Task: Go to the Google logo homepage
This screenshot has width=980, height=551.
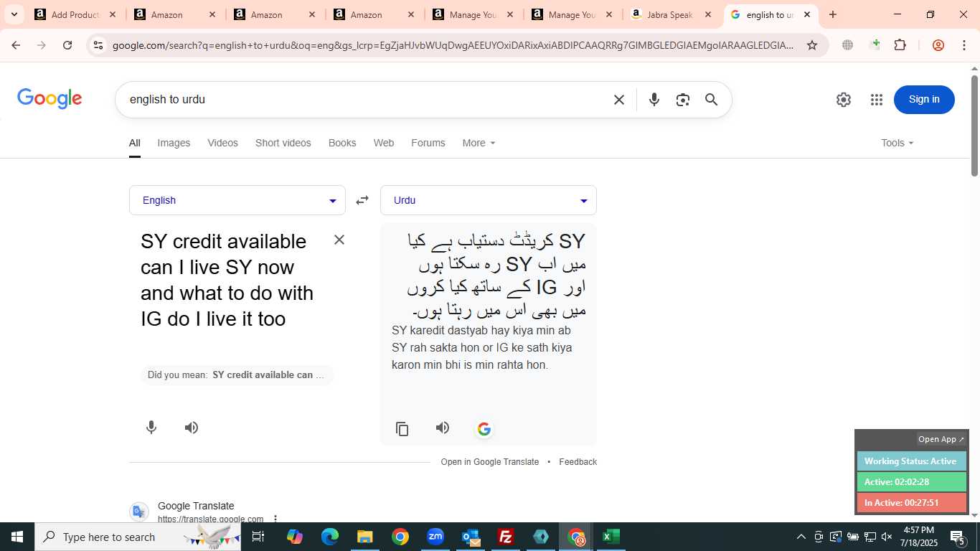Action: tap(50, 99)
